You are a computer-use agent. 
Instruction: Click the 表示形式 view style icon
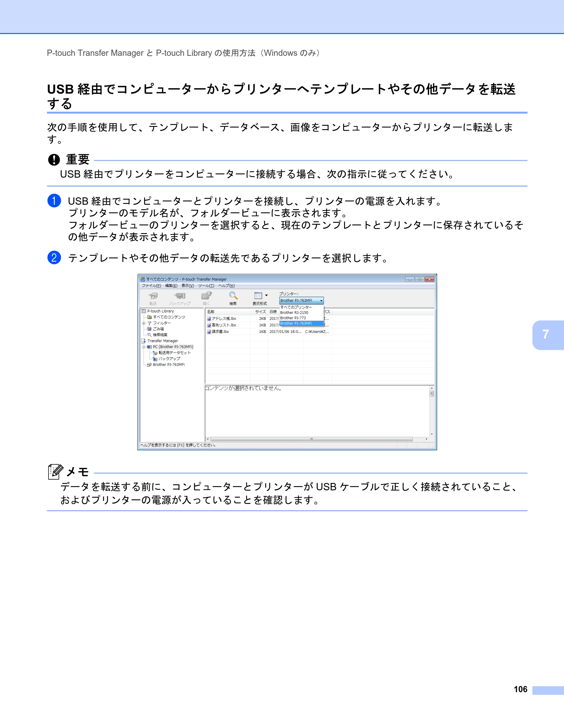(258, 296)
